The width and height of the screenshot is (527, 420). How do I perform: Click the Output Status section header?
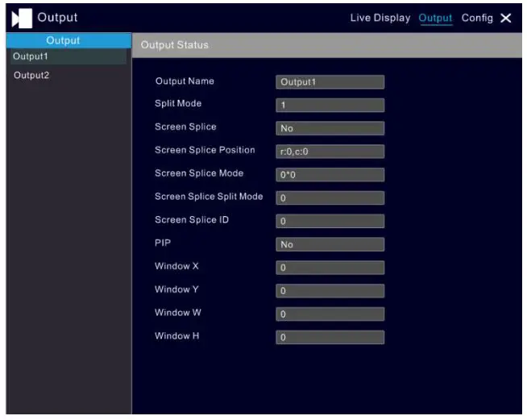point(327,45)
